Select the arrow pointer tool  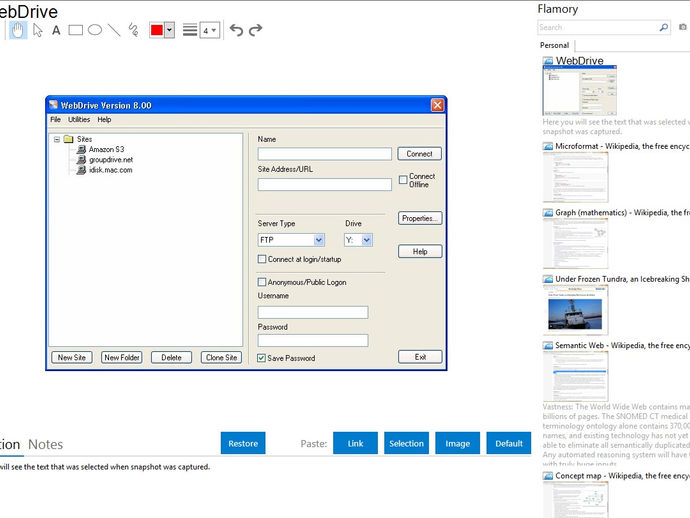click(x=38, y=30)
